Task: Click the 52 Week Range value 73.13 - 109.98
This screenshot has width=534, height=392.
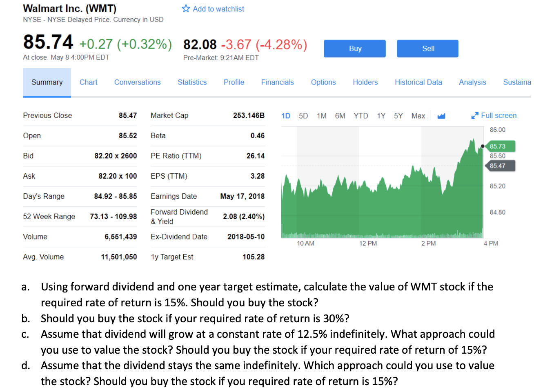Action: pyautogui.click(x=113, y=216)
